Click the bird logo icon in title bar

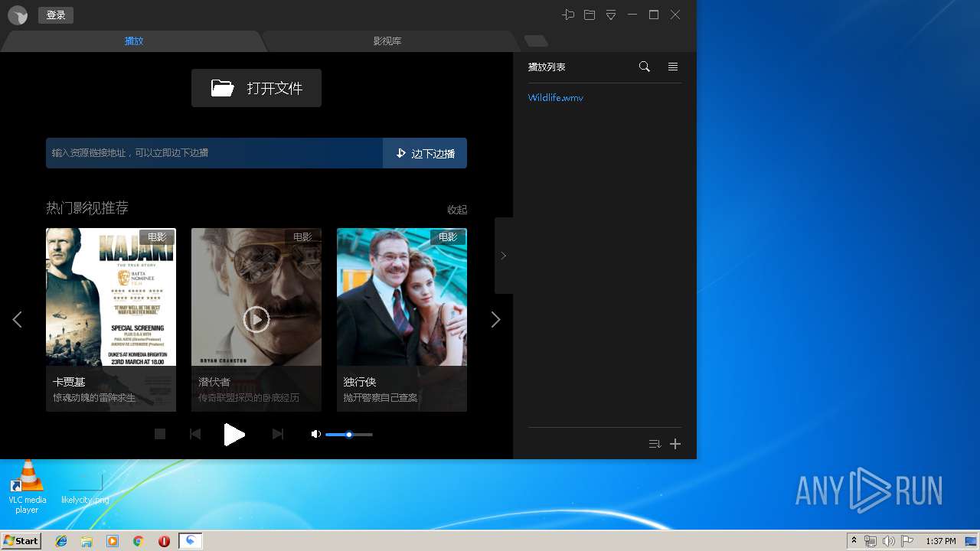18,15
